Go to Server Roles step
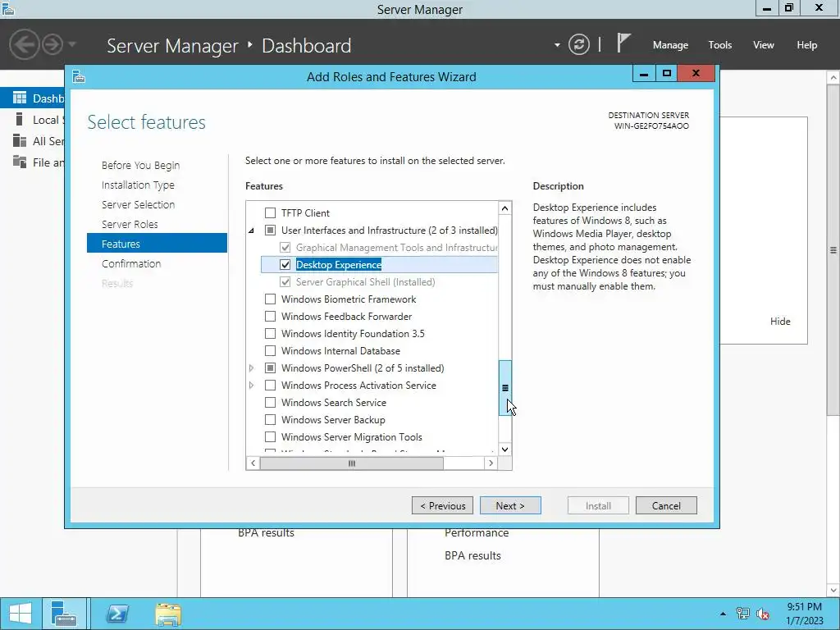The image size is (840, 630). point(130,225)
